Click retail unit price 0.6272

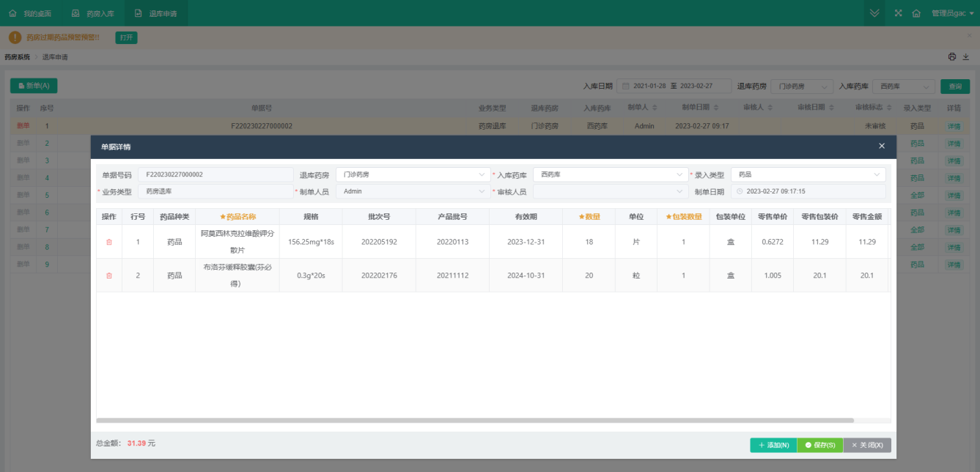[773, 242]
